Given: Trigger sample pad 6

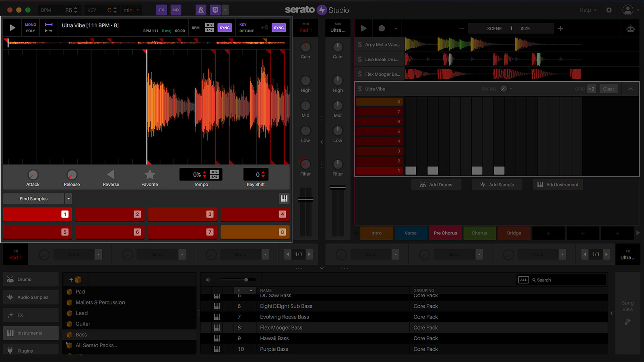Looking at the screenshot, I should point(110,232).
